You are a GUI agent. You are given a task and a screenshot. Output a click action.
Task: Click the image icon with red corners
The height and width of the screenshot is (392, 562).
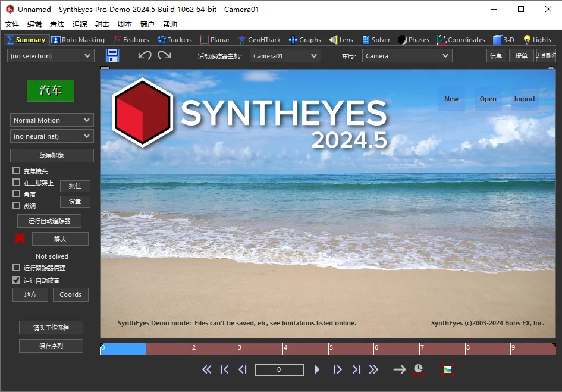pos(448,369)
